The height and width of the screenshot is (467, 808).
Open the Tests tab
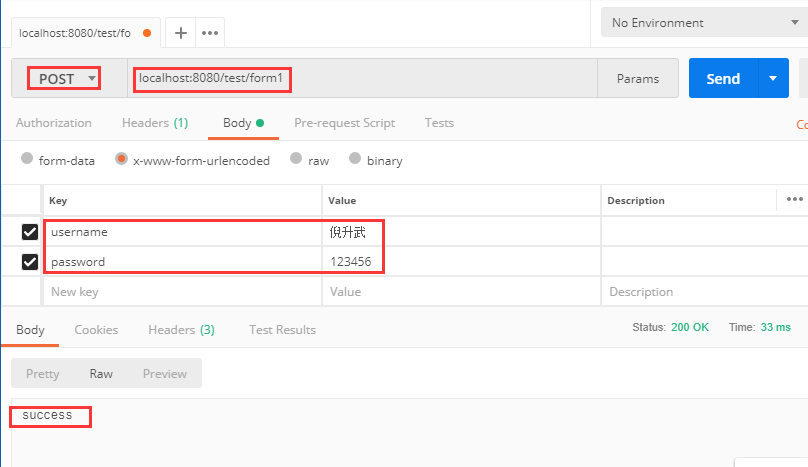(439, 123)
